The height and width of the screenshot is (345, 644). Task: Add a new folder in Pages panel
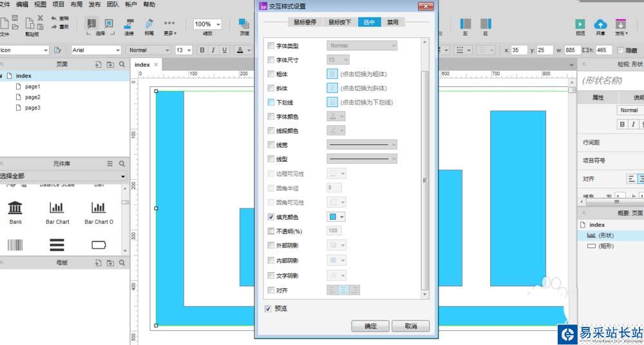pyautogui.click(x=110, y=64)
